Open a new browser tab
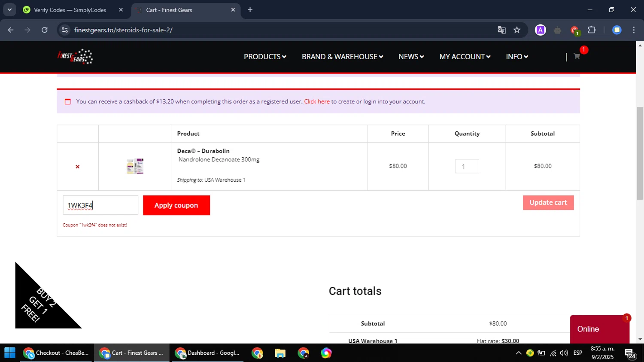Viewport: 644px width, 362px height. (x=250, y=10)
